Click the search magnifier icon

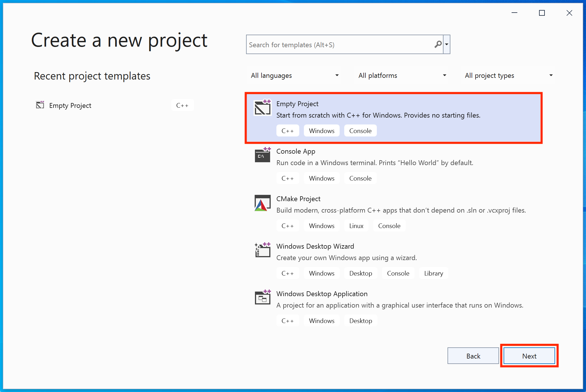[x=438, y=44]
